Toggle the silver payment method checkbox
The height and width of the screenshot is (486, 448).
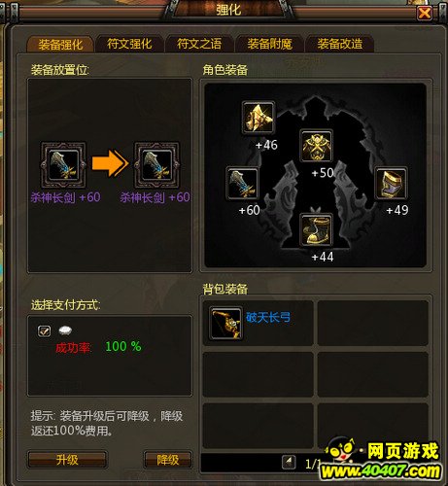pos(44,331)
